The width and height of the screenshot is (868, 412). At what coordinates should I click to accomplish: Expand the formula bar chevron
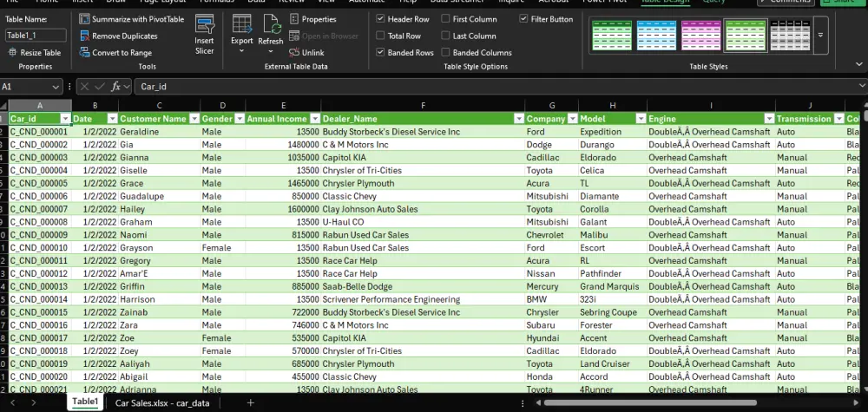tap(862, 86)
